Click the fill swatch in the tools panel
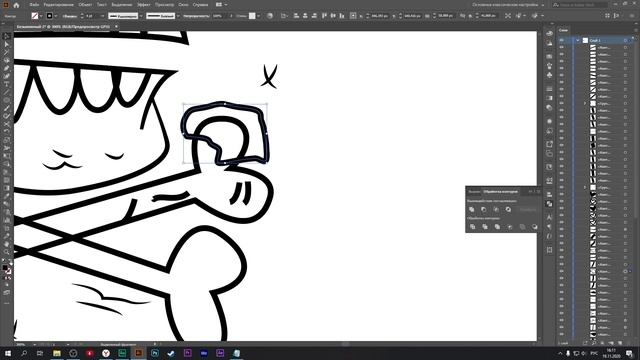The image size is (640, 360). (x=4, y=268)
